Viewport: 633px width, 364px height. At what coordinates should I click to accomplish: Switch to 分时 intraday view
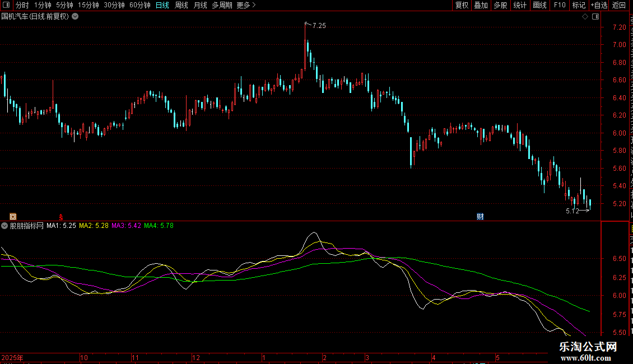pos(22,5)
